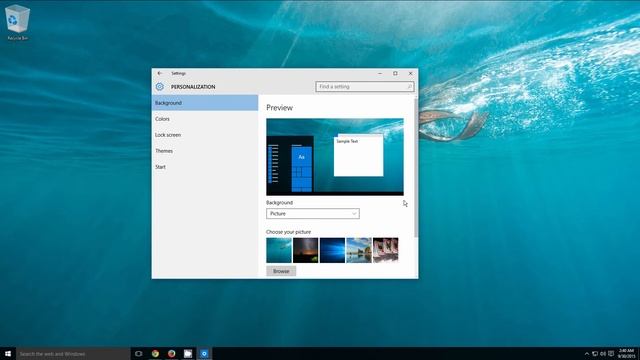Open the Recycle Bin desktop icon

pos(17,22)
